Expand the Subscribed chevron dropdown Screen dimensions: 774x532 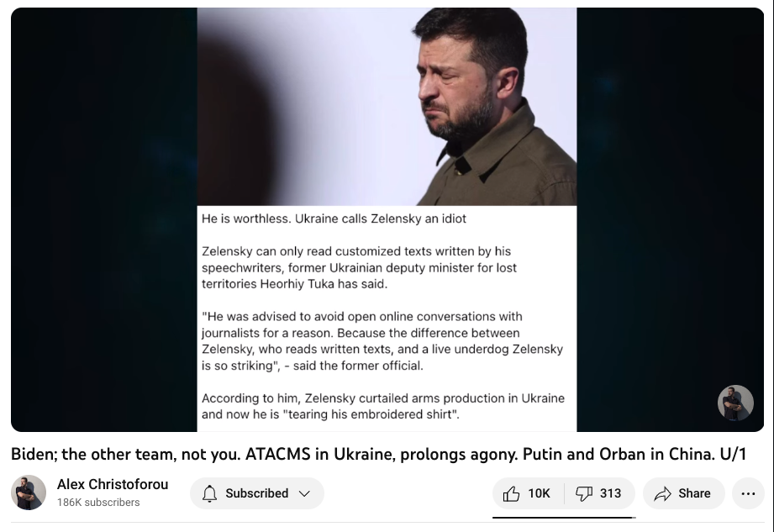(304, 493)
